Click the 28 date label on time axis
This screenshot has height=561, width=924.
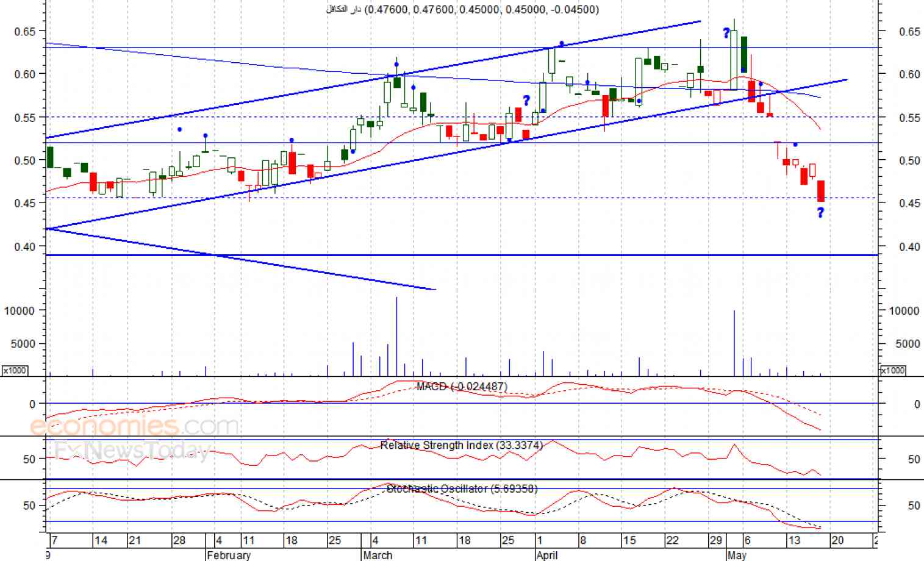(179, 540)
